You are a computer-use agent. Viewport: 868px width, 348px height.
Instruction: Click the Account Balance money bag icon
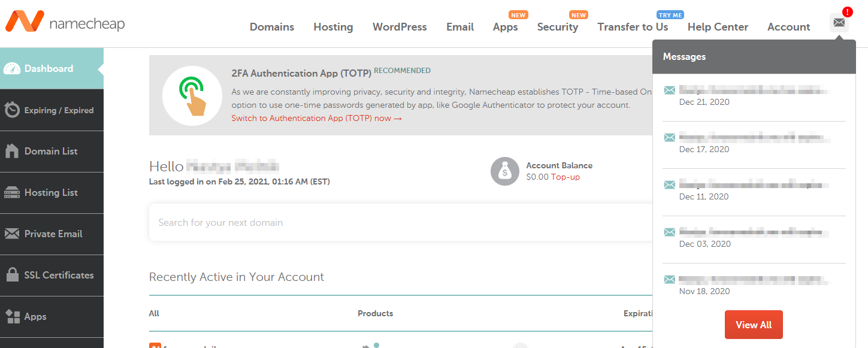[505, 171]
